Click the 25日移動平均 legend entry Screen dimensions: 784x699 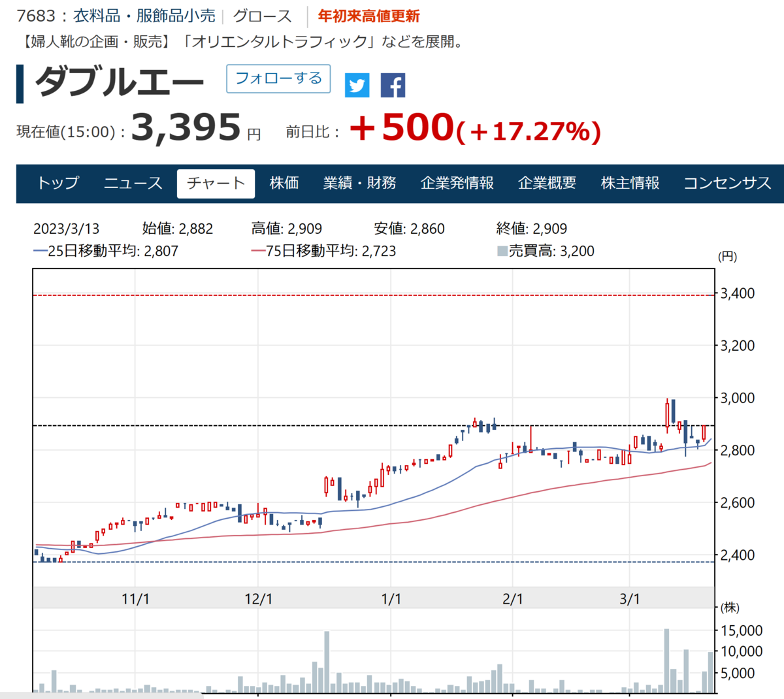click(x=106, y=251)
